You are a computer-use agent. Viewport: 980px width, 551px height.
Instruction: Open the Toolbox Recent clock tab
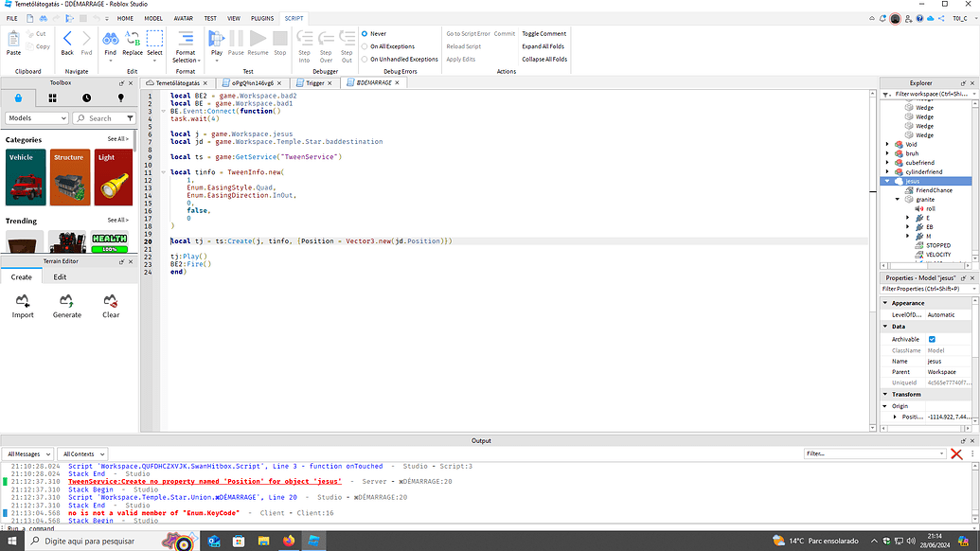pos(86,98)
